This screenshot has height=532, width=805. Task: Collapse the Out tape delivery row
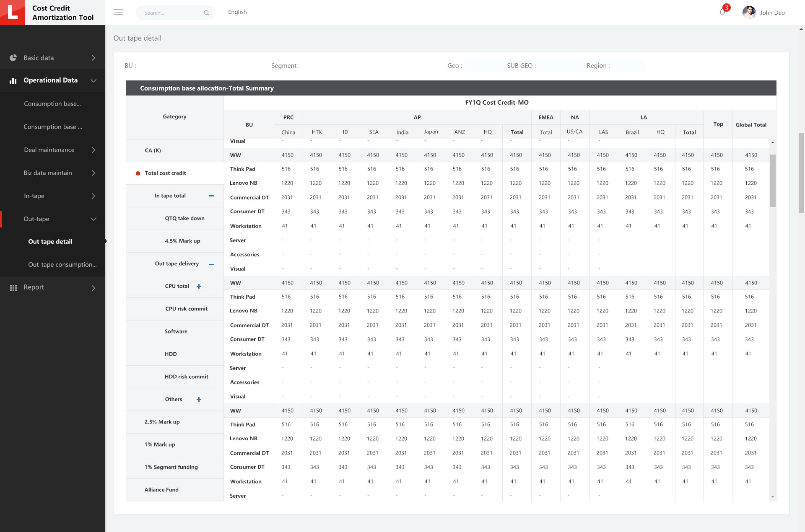point(211,264)
